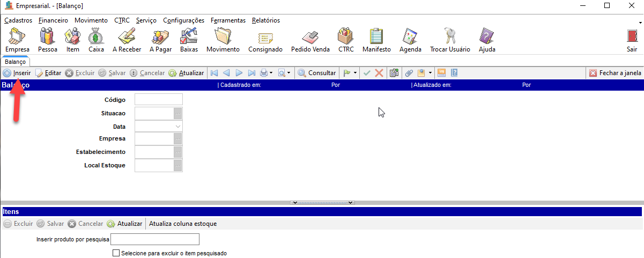Click the red X reject icon
This screenshot has width=644, height=258.
(379, 73)
